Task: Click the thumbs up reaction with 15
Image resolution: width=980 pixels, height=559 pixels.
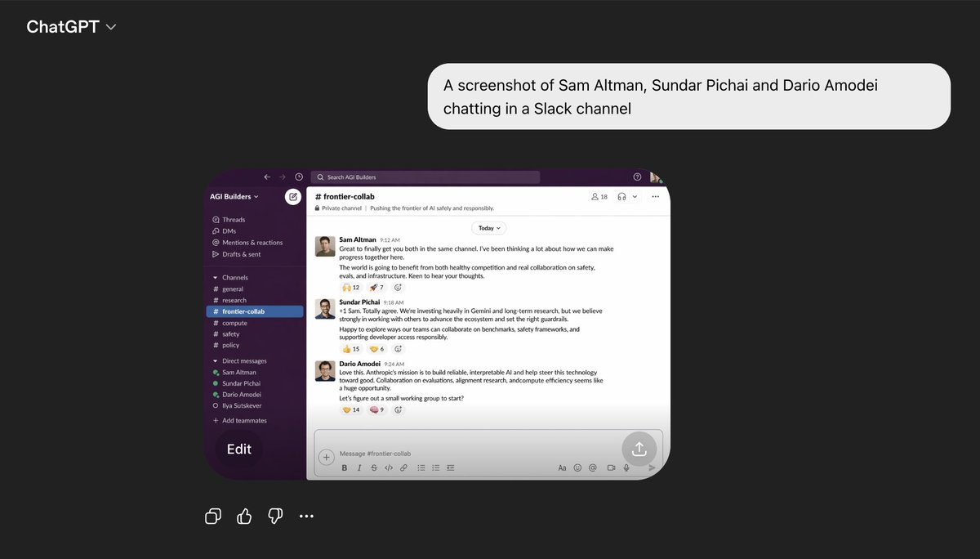Action: point(351,349)
